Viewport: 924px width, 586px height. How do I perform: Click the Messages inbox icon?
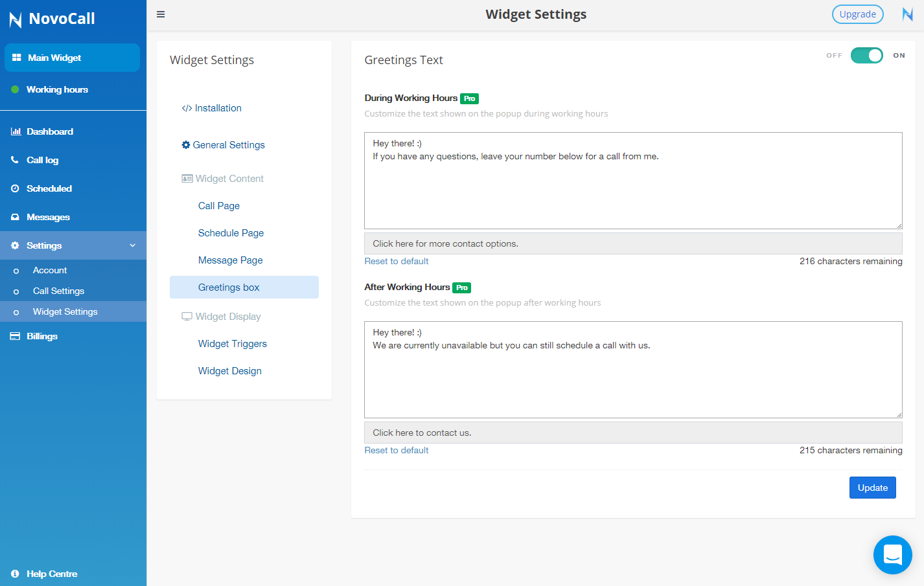pos(15,217)
